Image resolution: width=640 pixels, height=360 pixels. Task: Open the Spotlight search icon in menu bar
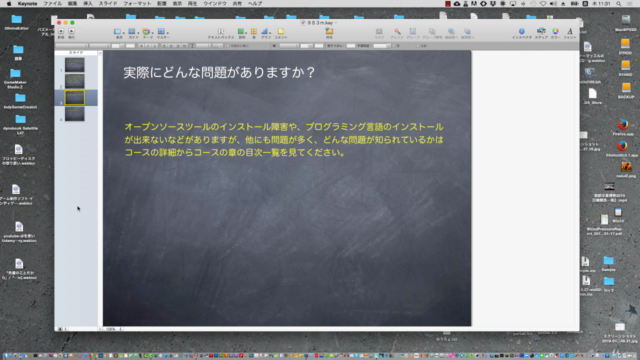(x=619, y=4)
